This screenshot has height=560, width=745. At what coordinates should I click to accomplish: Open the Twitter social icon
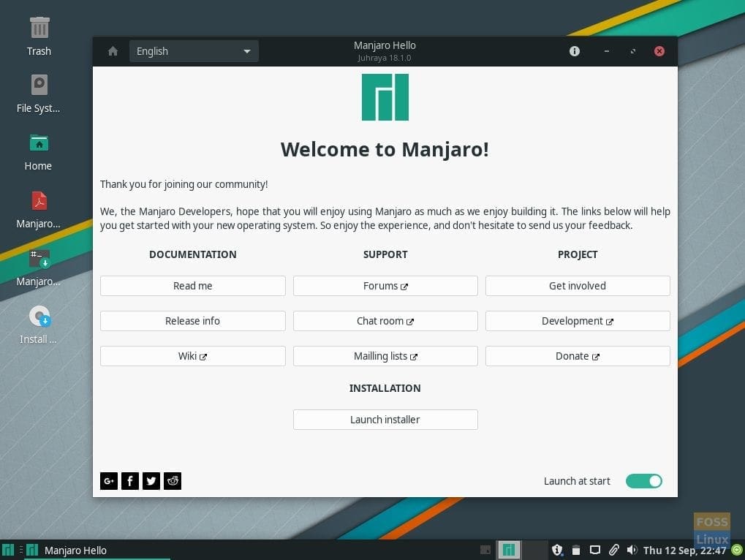tap(151, 481)
